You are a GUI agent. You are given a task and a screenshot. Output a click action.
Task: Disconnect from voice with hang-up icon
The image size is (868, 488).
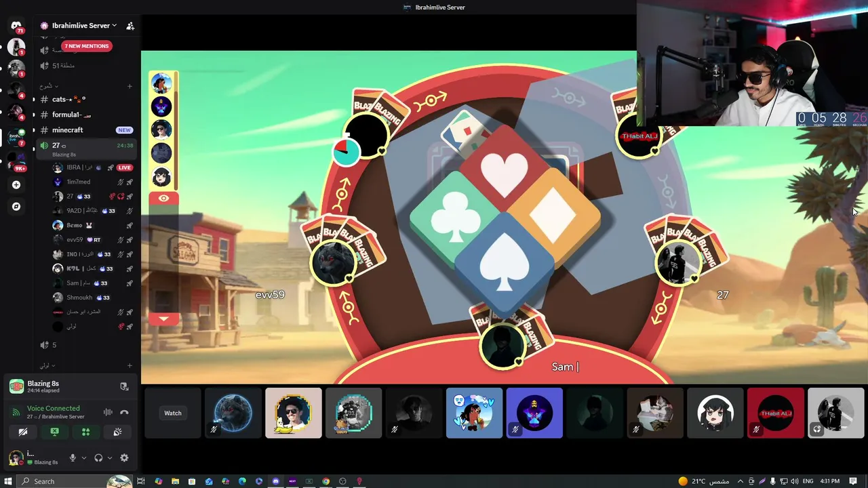[124, 412]
